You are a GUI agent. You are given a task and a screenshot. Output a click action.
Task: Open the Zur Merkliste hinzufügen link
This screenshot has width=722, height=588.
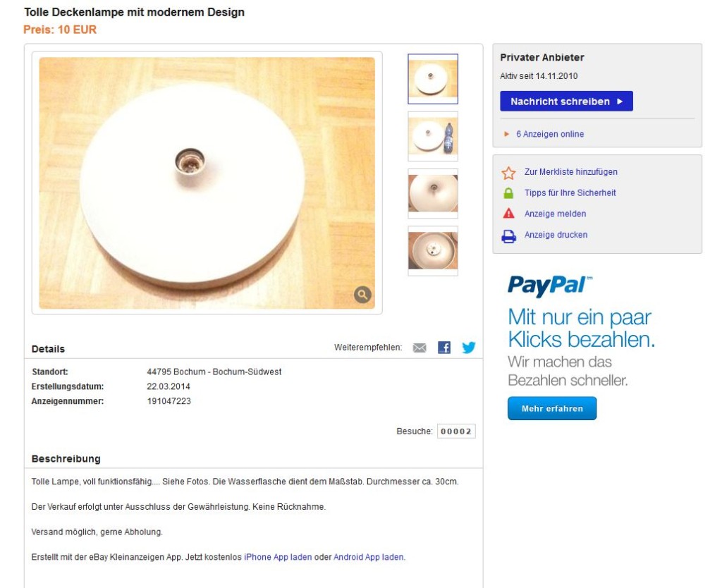click(570, 172)
